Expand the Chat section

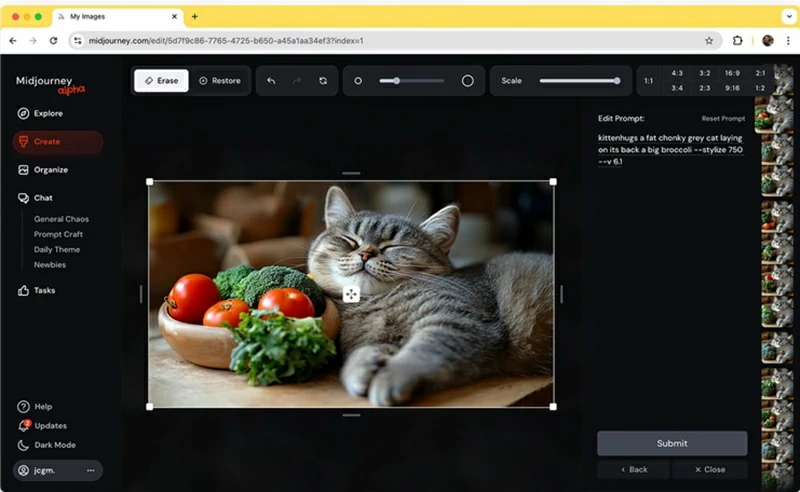tap(43, 198)
